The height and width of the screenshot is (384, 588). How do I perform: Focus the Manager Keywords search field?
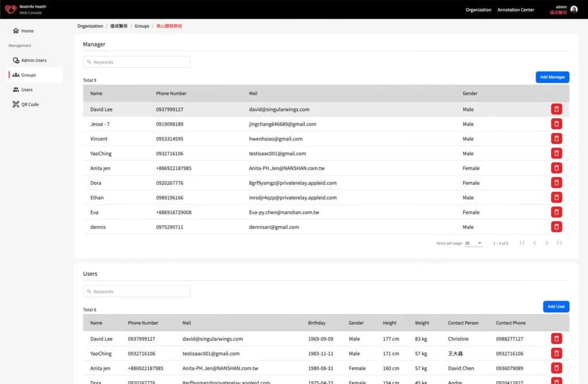pos(137,62)
